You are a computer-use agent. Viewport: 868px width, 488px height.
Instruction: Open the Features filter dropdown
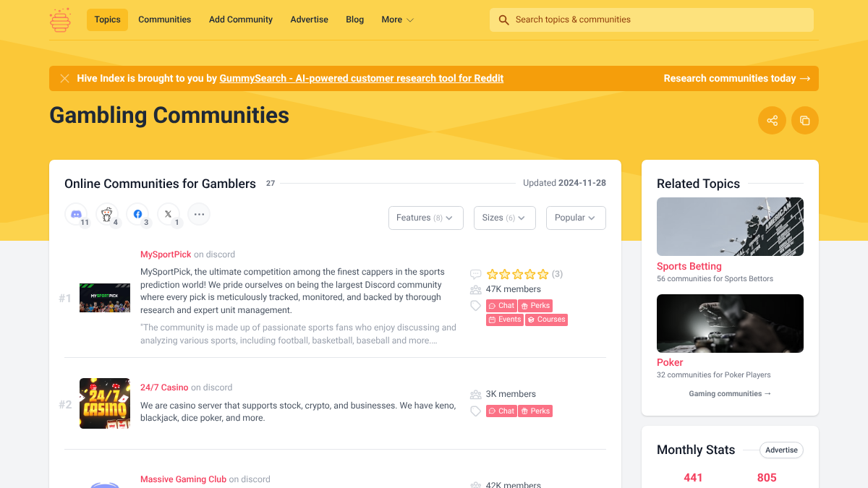[x=425, y=218]
